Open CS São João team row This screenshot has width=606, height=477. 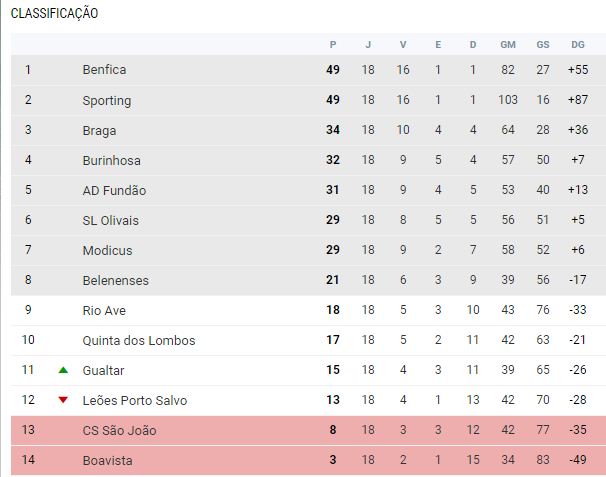coord(119,430)
